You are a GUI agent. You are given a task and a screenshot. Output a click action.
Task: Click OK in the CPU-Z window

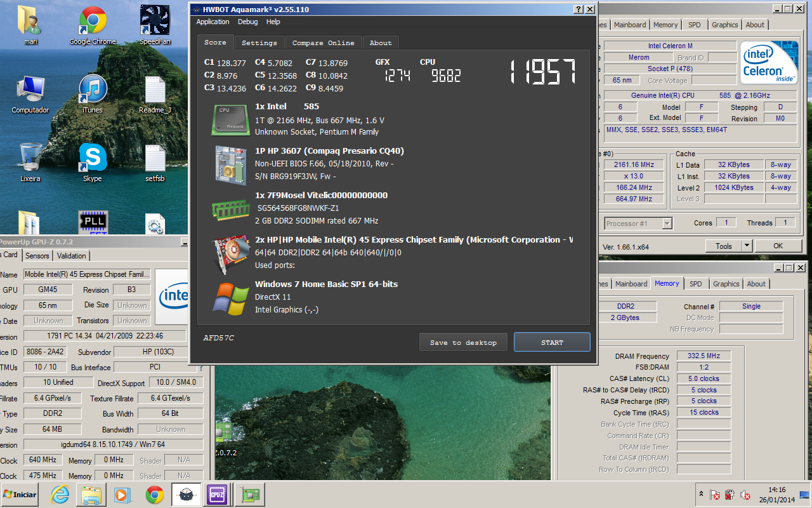[x=778, y=246]
